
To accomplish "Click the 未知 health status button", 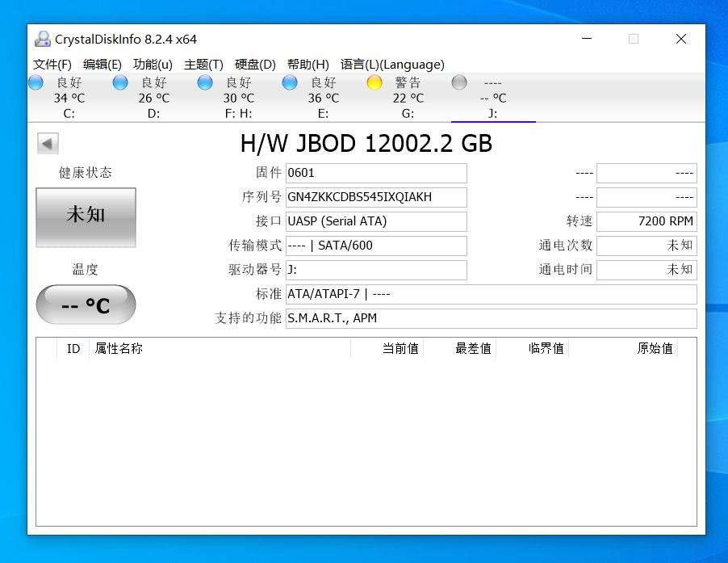I will point(86,217).
